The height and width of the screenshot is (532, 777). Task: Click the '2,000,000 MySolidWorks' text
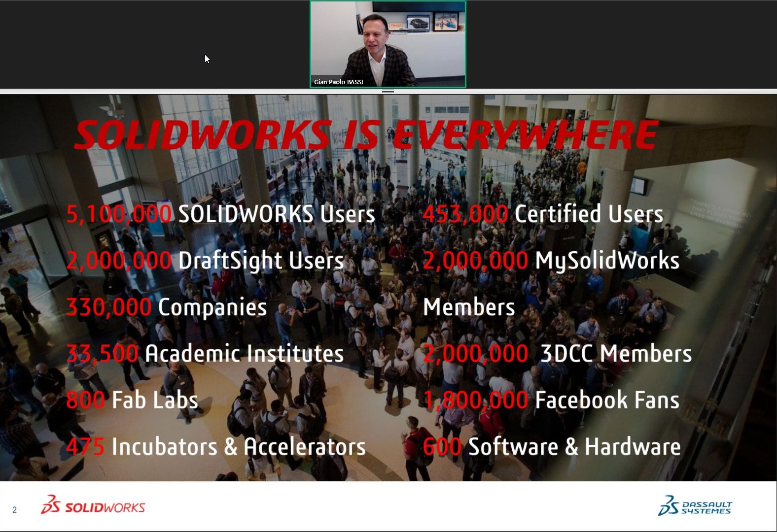551,261
